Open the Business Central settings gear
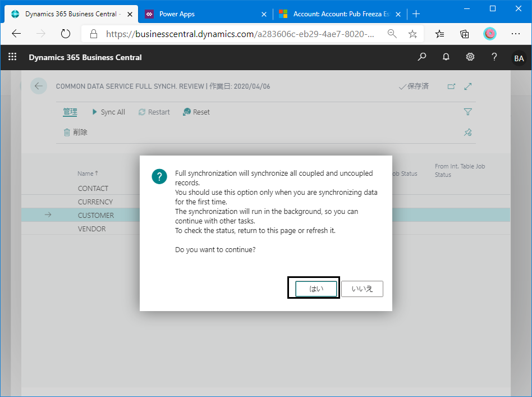 pos(470,57)
